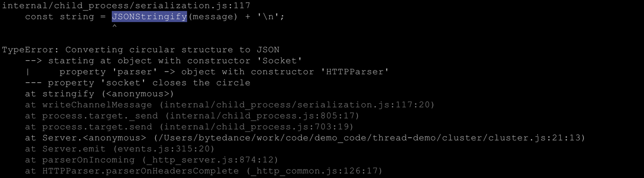
Task: Click the caret marker under JSONStringify
Action: (114, 27)
